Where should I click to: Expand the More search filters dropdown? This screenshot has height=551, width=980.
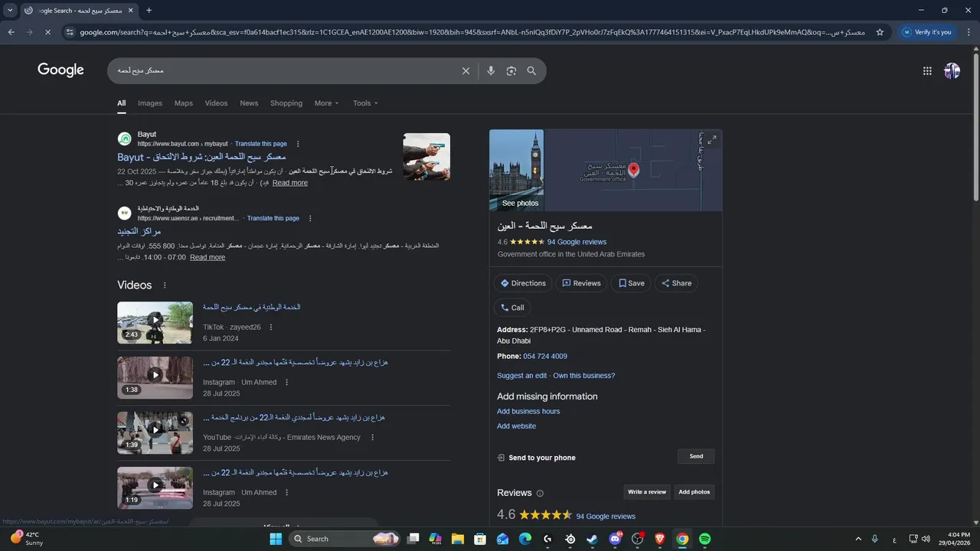pos(326,103)
